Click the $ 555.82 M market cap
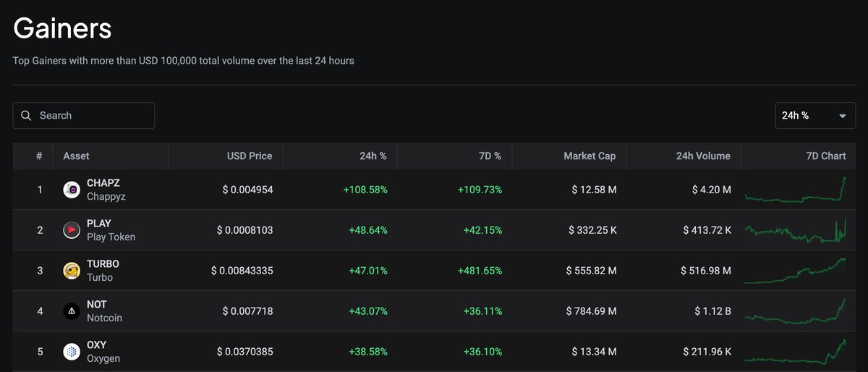 pyautogui.click(x=591, y=271)
